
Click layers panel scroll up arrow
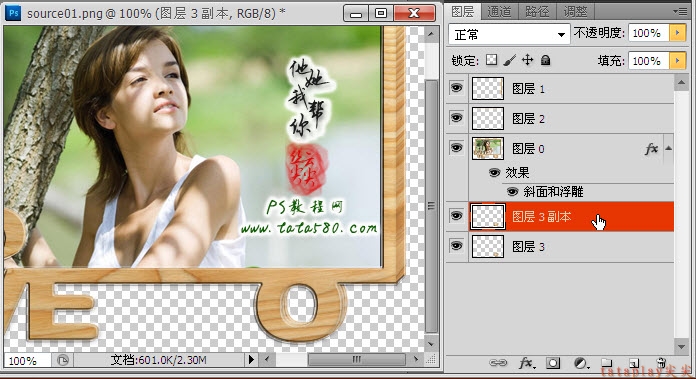tap(681, 83)
